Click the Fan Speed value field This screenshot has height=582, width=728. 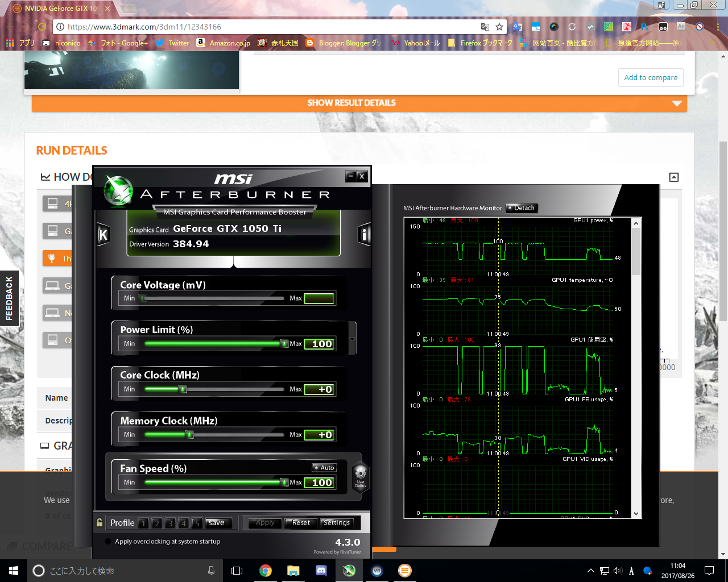(x=319, y=483)
